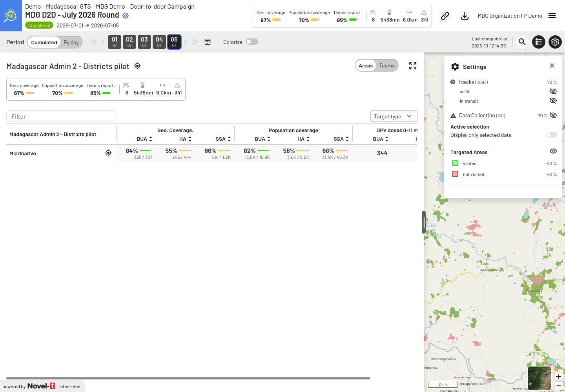Go to next period day arrow
565x392 pixels.
click(186, 42)
